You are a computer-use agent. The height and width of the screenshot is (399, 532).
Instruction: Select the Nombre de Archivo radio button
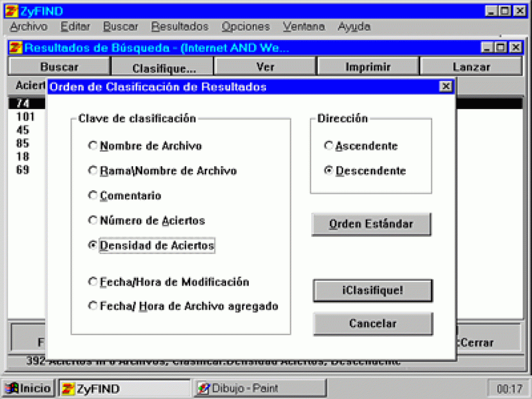pos(93,146)
